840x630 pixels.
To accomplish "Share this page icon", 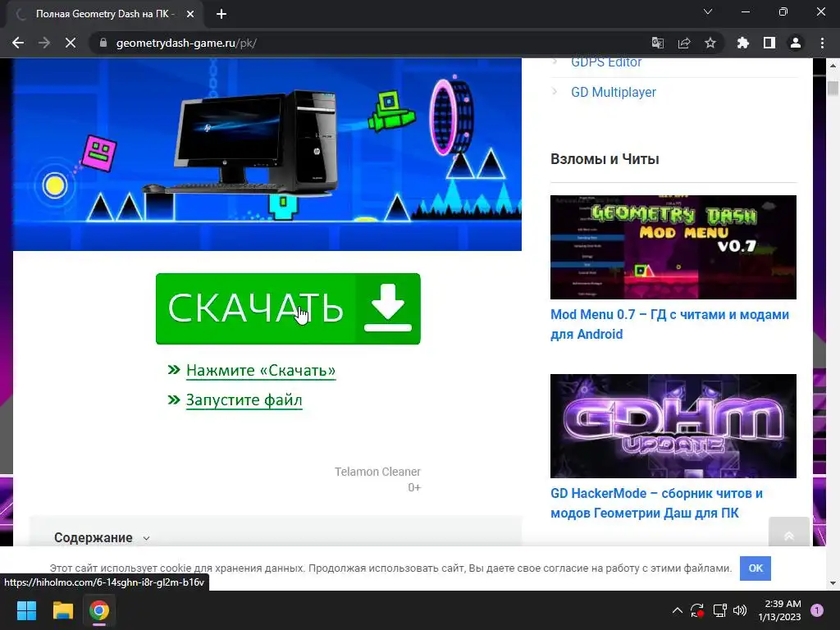I will point(684,43).
